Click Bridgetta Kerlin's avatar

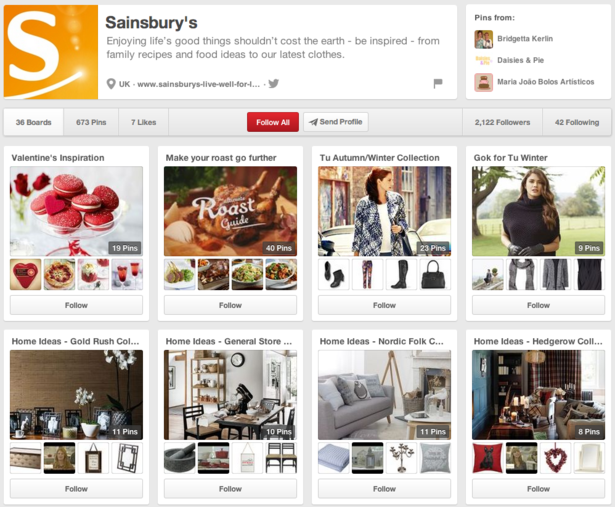pyautogui.click(x=484, y=39)
